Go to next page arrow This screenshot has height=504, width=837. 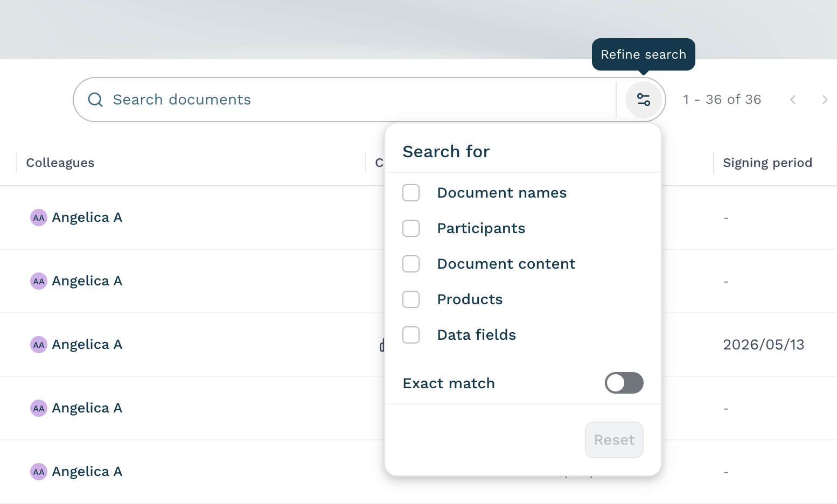point(825,100)
